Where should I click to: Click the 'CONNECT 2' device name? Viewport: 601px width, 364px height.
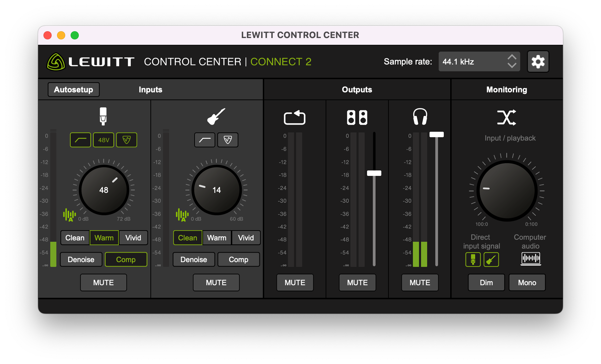coord(281,62)
